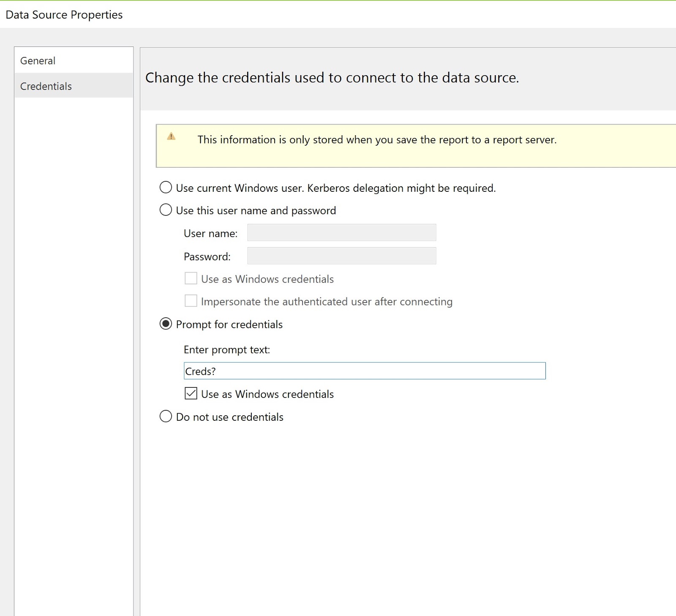Click the 'User name:' label
The image size is (676, 616).
(x=210, y=233)
